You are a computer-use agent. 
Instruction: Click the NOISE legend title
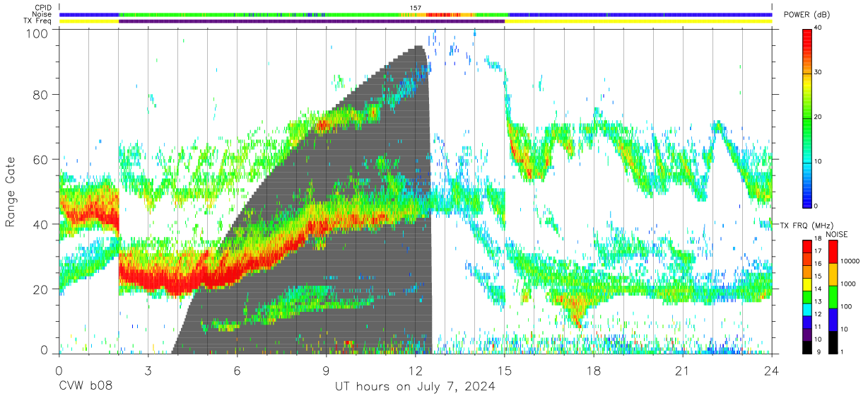(x=838, y=233)
